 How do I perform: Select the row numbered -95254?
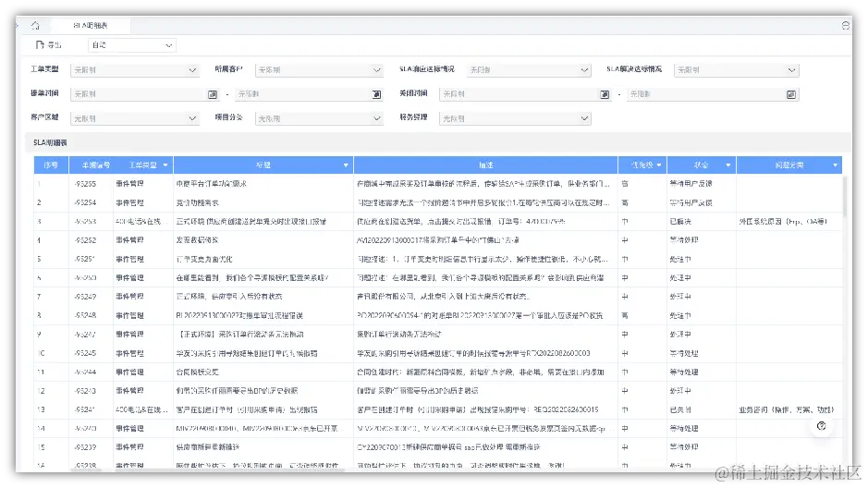pos(437,202)
